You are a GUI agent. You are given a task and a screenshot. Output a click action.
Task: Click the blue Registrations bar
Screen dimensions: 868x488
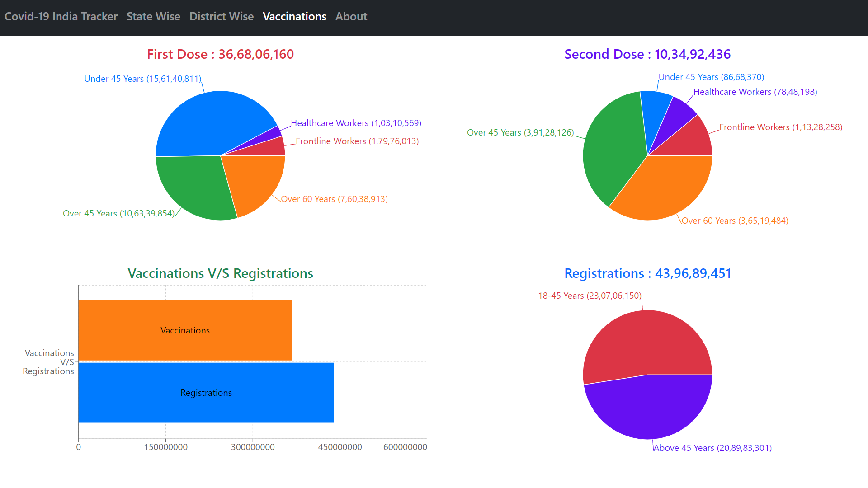click(x=206, y=393)
